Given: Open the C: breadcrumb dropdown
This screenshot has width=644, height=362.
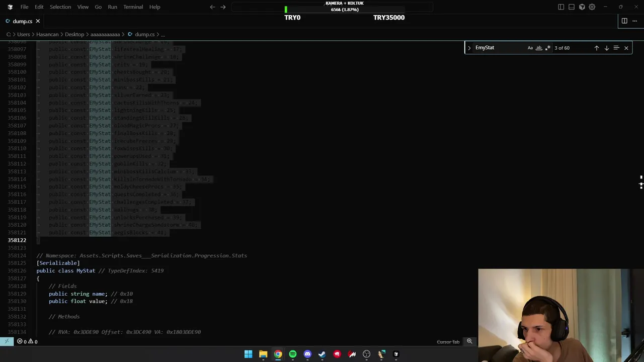Looking at the screenshot, I should click(9, 34).
